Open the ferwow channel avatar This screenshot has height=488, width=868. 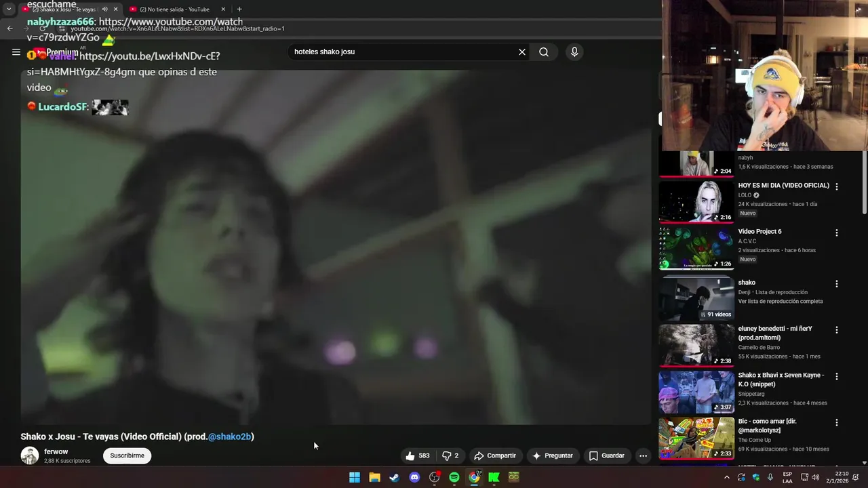tap(30, 455)
